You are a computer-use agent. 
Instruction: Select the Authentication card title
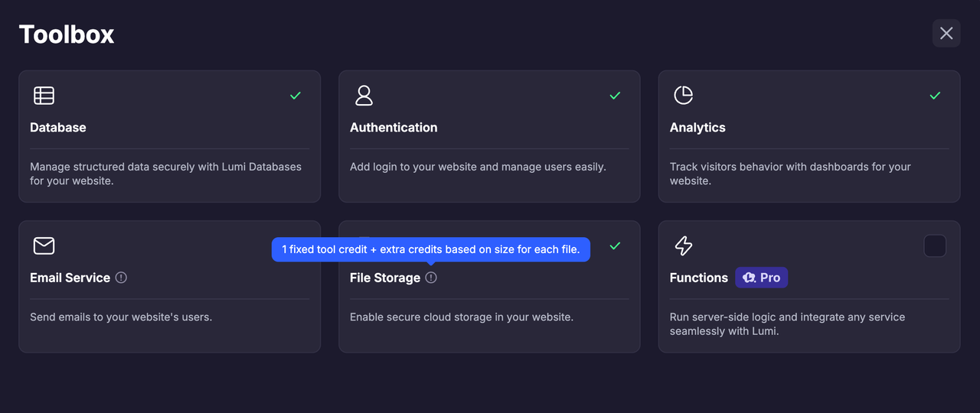pyautogui.click(x=394, y=128)
